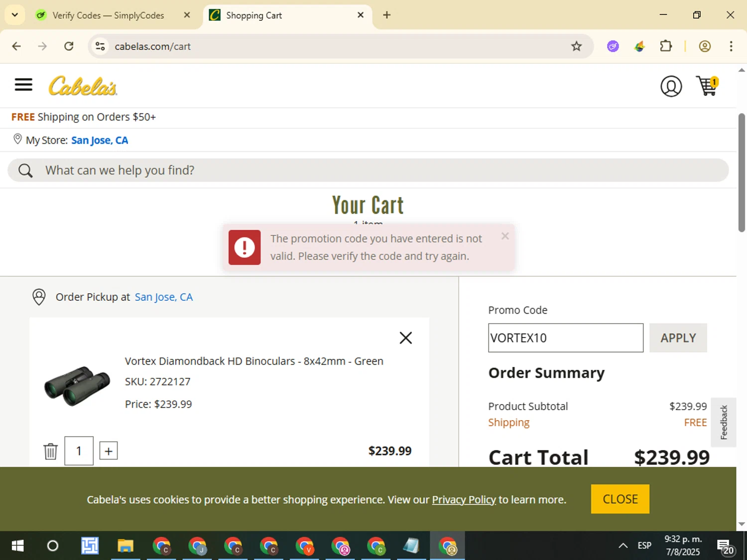Click the store location pin icon
The image size is (747, 560).
(x=17, y=139)
